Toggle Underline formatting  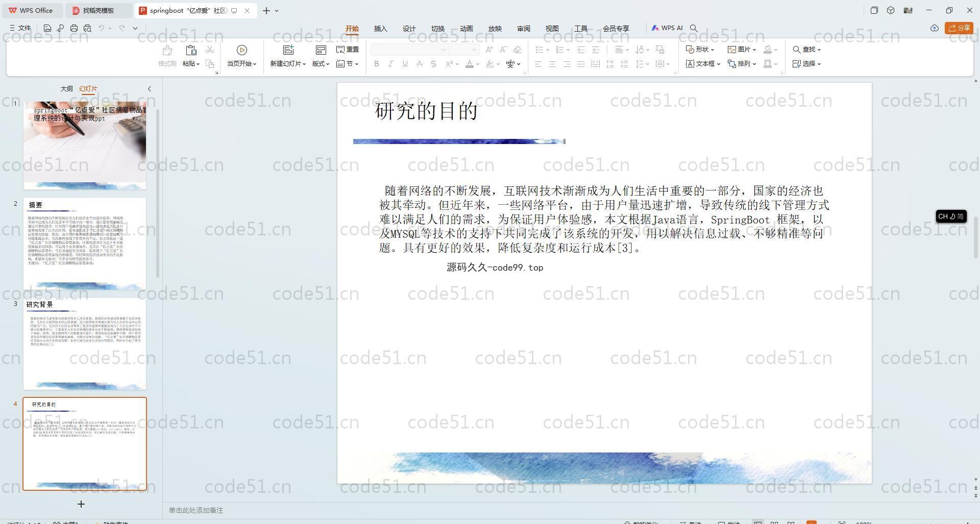(405, 64)
